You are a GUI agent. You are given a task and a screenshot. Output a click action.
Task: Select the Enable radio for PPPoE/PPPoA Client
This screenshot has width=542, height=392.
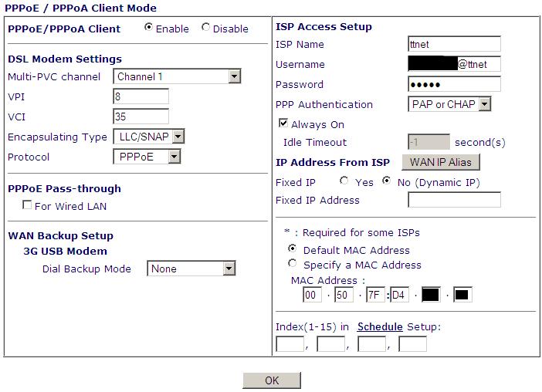[148, 28]
